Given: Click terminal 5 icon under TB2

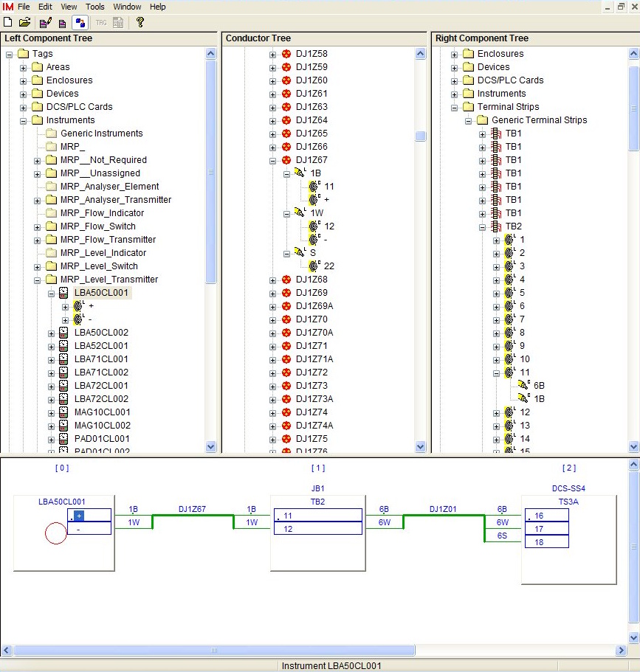Looking at the screenshot, I should tap(509, 293).
